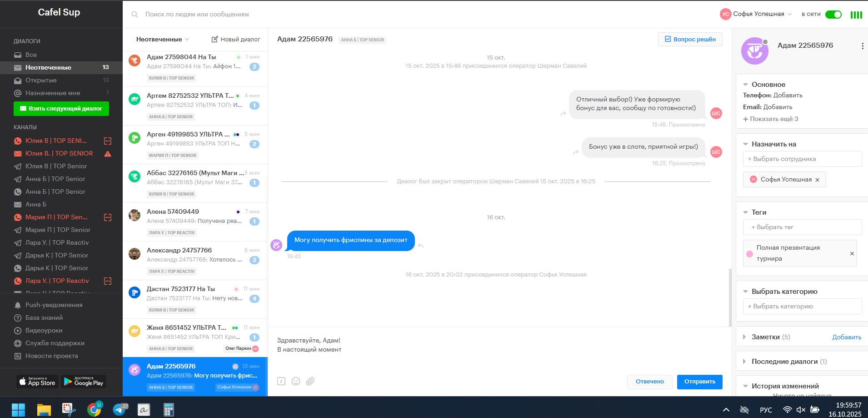Open Видеоуроки section
Screen dimensions: 868x418
44,331
